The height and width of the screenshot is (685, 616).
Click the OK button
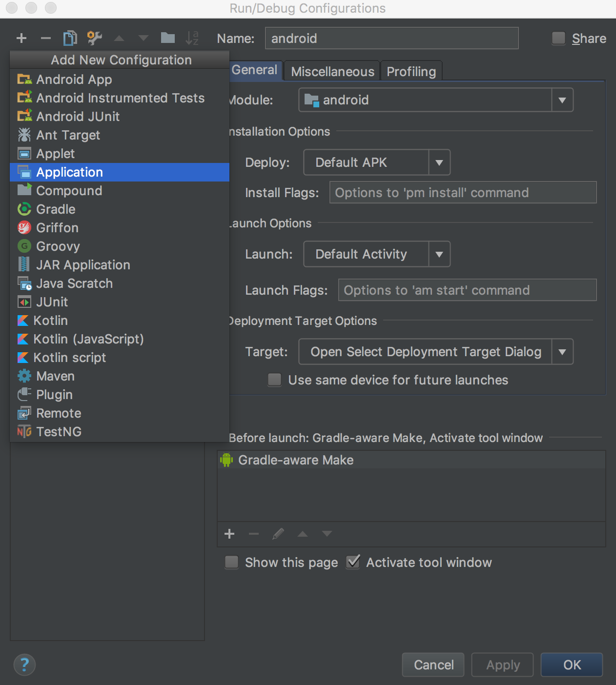(572, 665)
